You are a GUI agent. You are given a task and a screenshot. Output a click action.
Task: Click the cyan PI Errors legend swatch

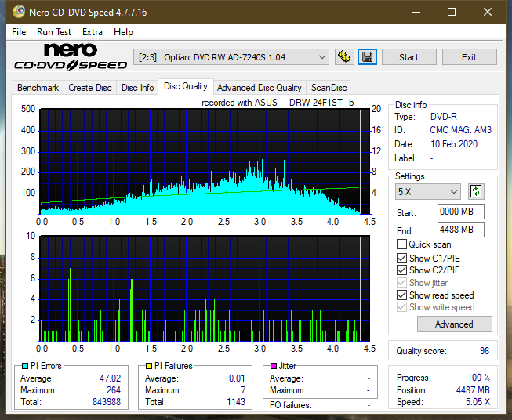[25, 366]
